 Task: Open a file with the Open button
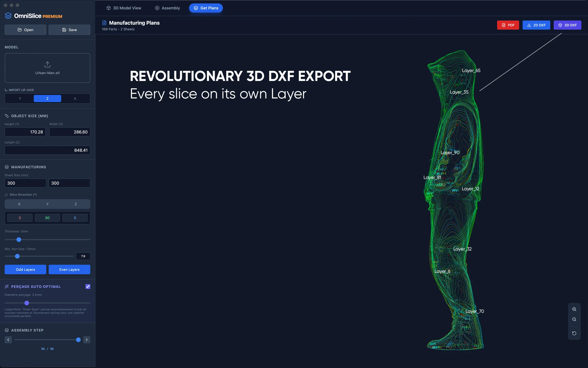tap(25, 30)
